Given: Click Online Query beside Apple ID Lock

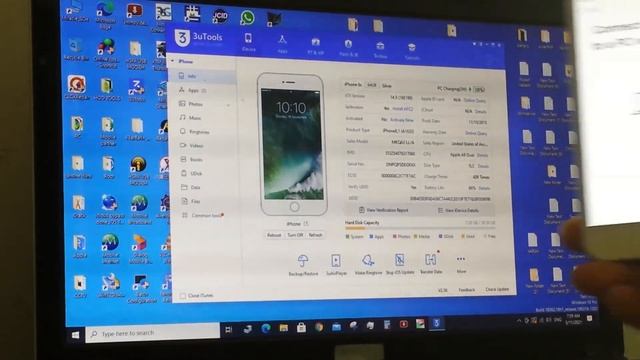Looking at the screenshot, I should (x=475, y=100).
